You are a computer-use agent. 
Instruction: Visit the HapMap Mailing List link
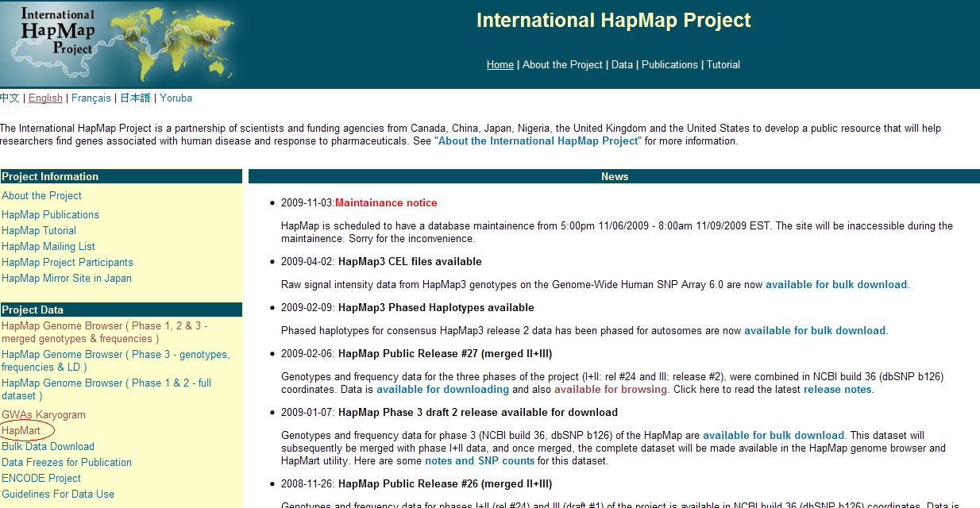pyautogui.click(x=48, y=247)
